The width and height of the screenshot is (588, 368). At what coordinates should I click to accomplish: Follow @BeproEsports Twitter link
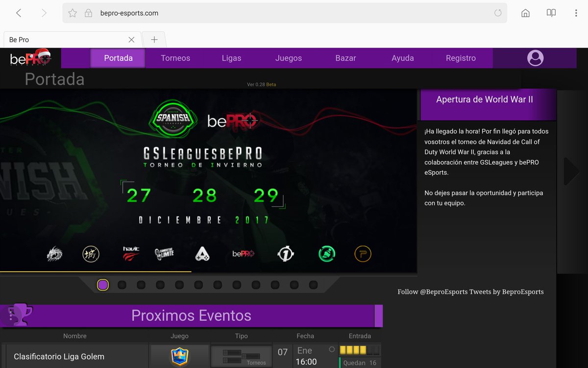tap(432, 292)
